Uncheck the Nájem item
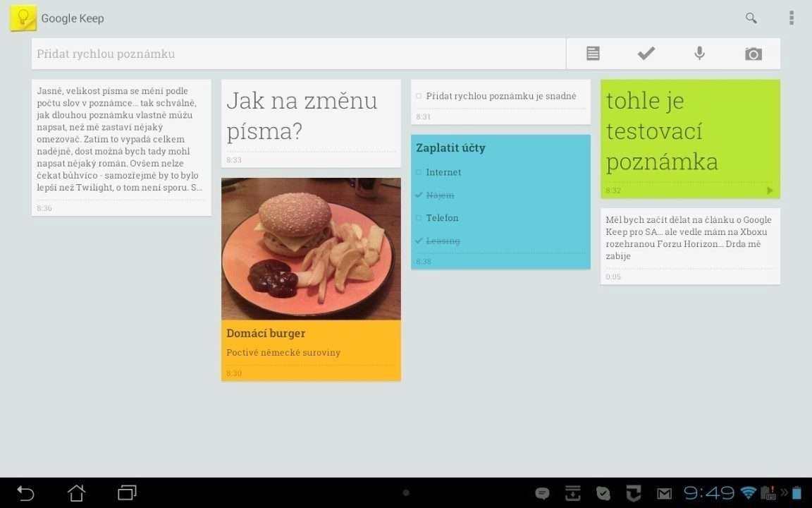This screenshot has height=508, width=812. 419,195
